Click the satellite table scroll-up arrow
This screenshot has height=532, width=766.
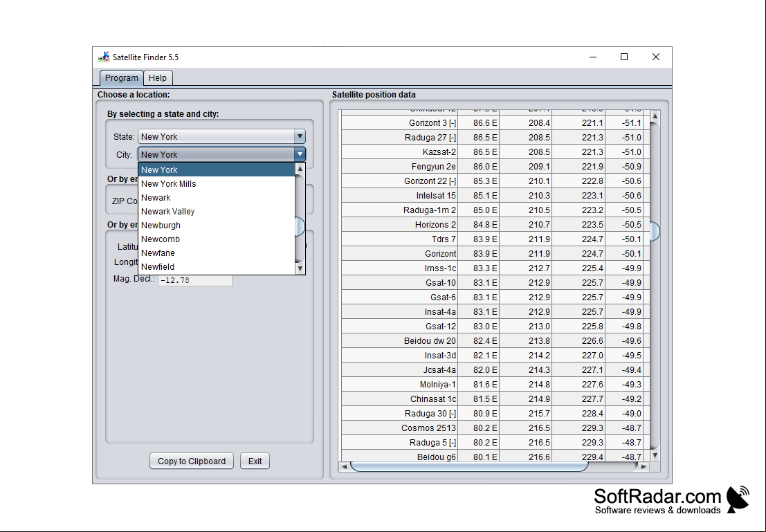pos(655,116)
